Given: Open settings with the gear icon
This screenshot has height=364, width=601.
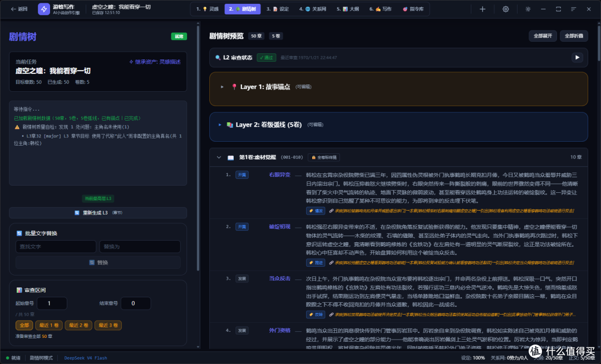Looking at the screenshot, I should (x=505, y=9).
